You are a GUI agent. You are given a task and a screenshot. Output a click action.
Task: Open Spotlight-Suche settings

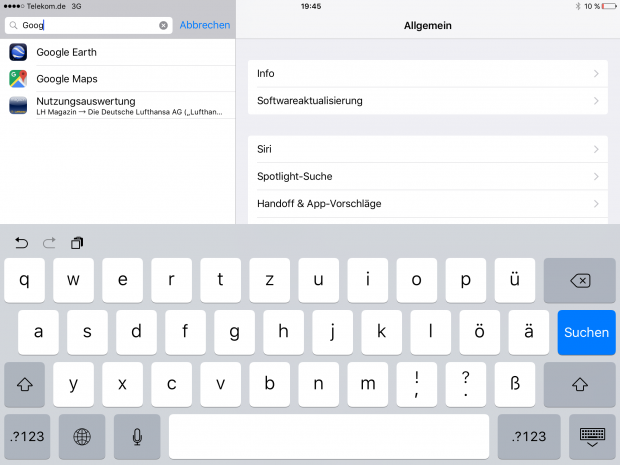428,176
